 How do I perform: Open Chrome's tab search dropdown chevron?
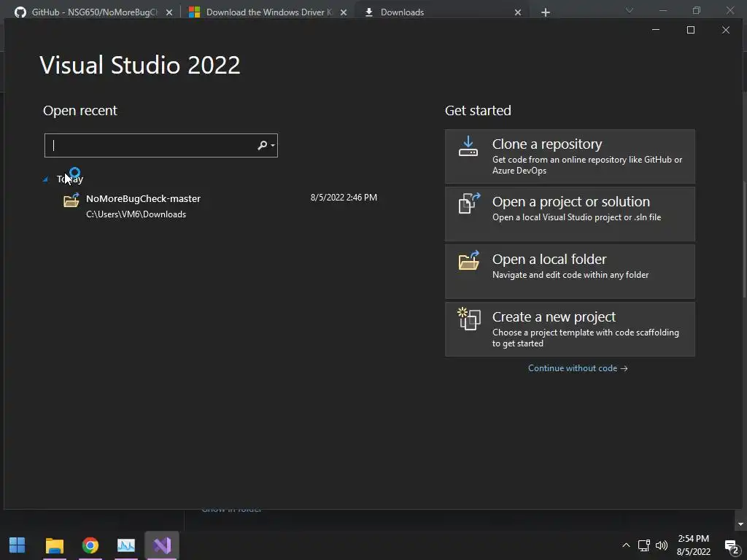click(630, 10)
